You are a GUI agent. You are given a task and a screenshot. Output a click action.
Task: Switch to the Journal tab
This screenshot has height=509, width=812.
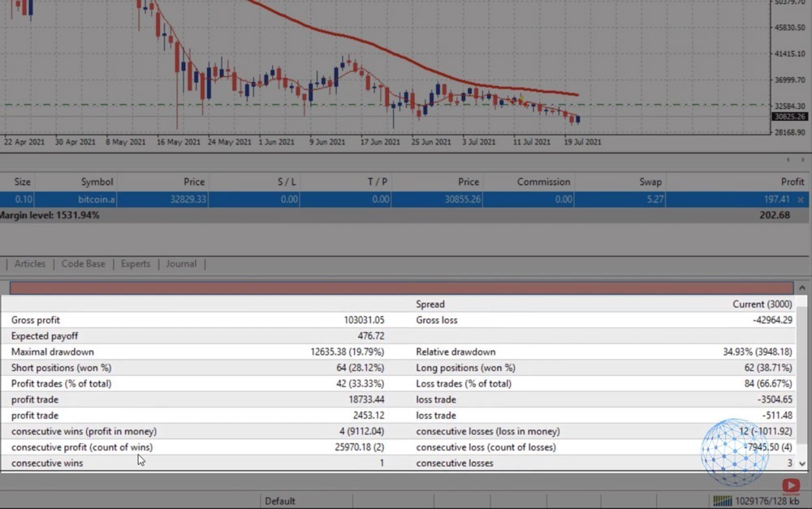[x=181, y=264]
